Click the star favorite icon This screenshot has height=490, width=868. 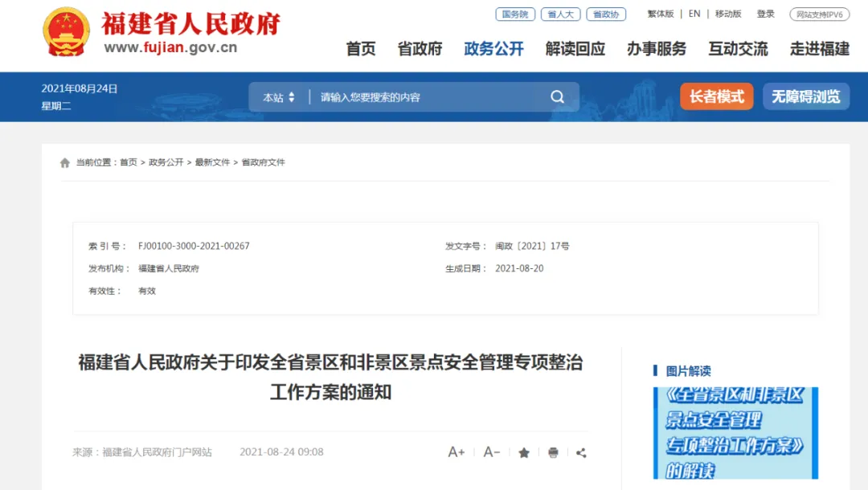click(x=524, y=453)
